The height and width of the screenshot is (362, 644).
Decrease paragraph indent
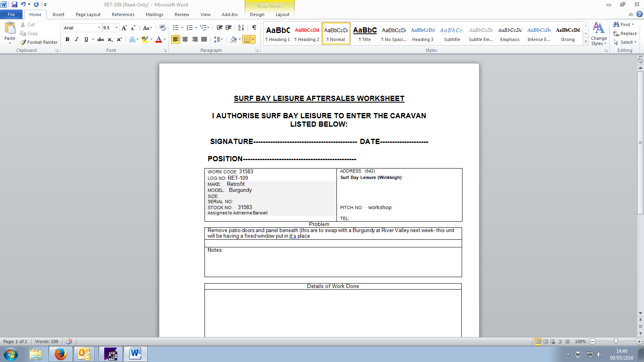point(219,28)
